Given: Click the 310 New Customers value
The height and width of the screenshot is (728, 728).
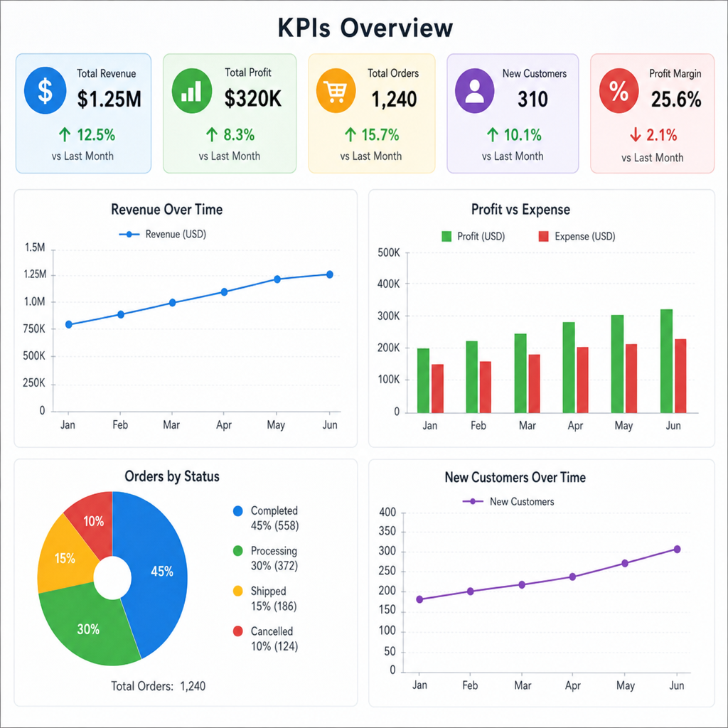Looking at the screenshot, I should (533, 99).
